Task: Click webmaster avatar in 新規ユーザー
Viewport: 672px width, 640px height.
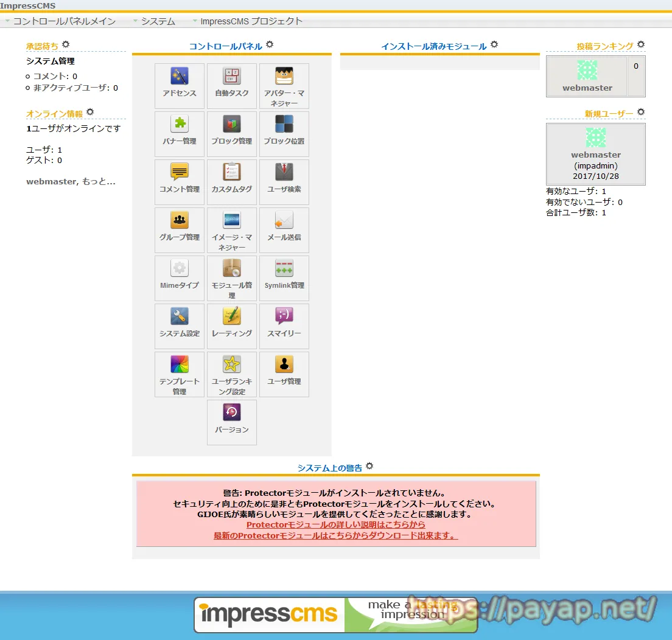Action: coord(596,137)
